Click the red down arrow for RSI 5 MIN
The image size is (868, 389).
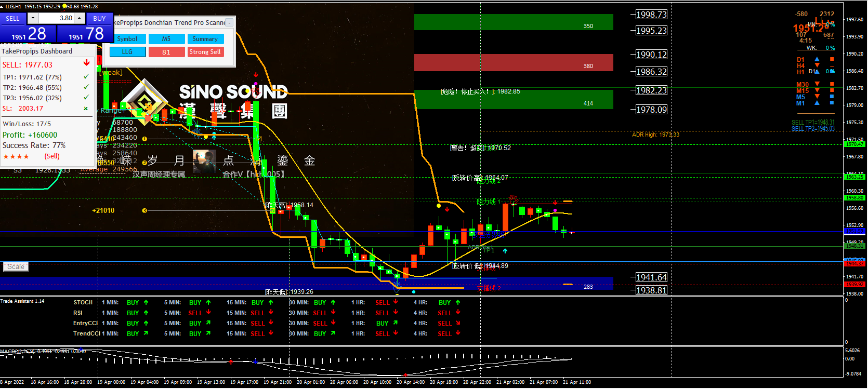pos(208,313)
